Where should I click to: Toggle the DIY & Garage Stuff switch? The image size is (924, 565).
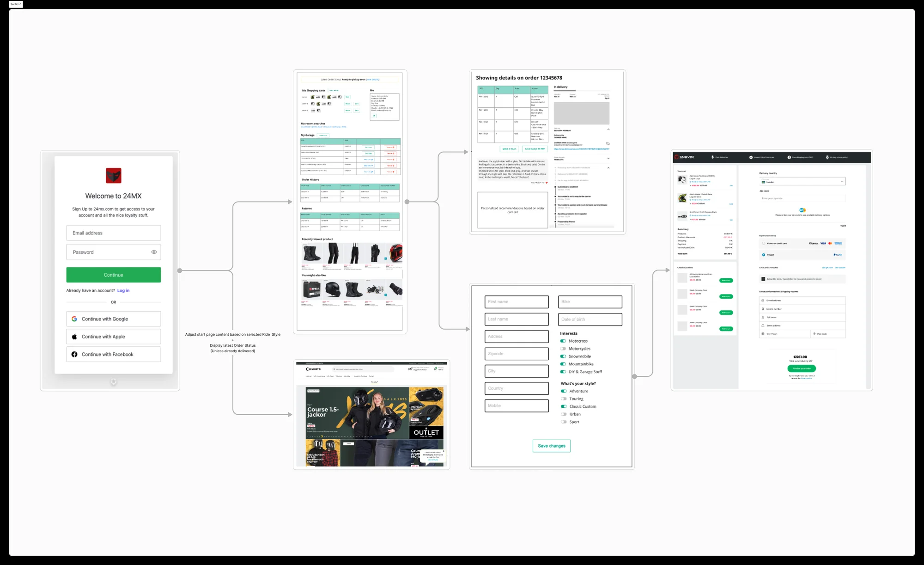tap(563, 372)
